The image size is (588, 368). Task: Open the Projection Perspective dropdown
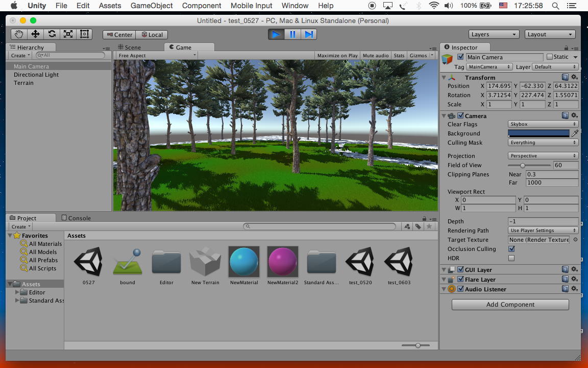(x=543, y=156)
